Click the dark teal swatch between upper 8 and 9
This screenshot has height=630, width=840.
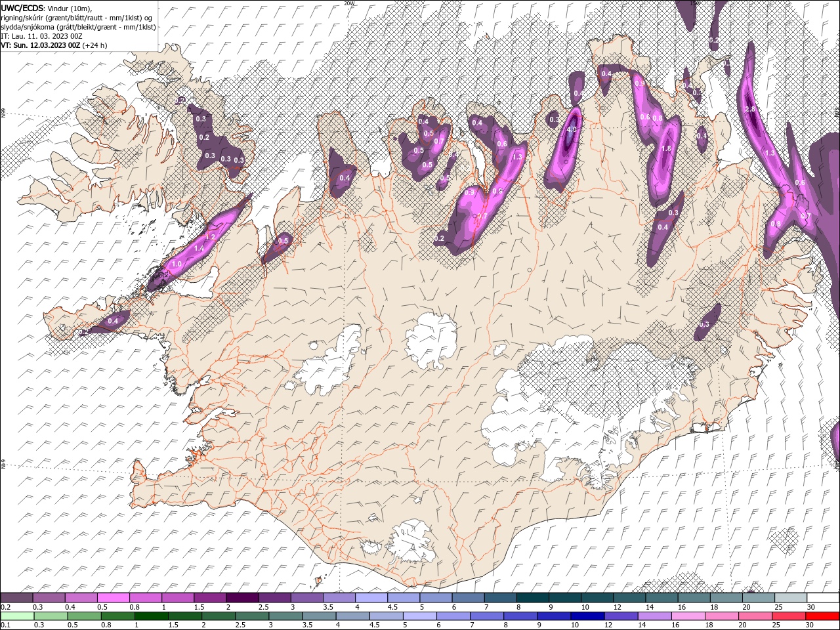[x=533, y=598]
